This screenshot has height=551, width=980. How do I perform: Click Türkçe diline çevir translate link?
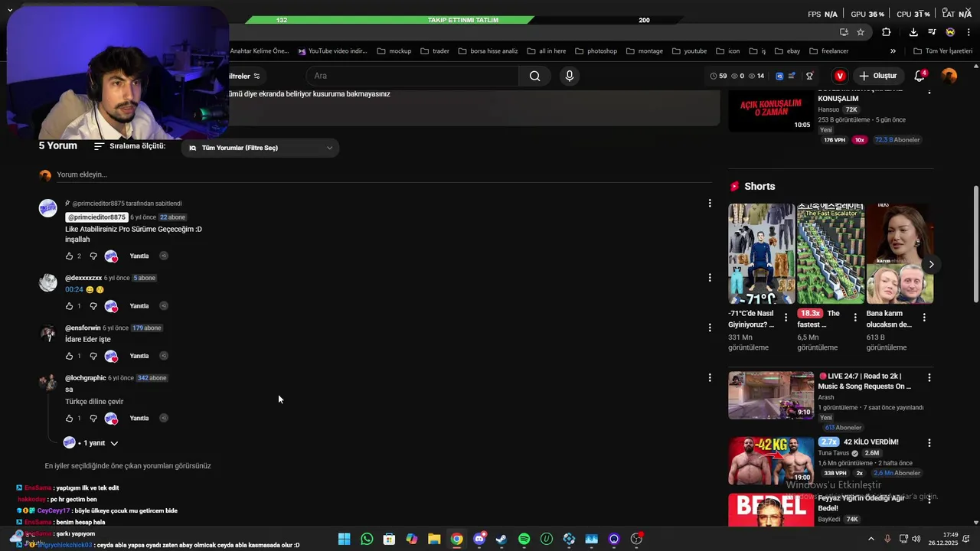point(94,402)
